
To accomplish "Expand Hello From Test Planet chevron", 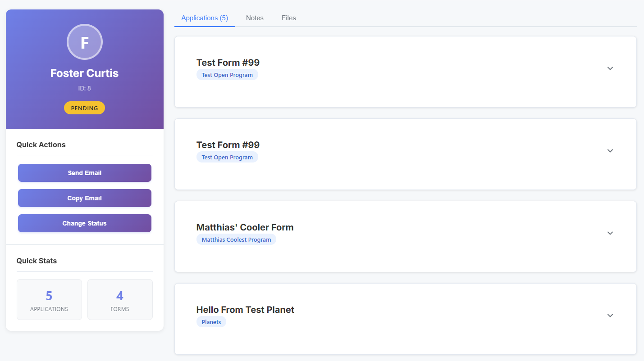I will point(610,316).
